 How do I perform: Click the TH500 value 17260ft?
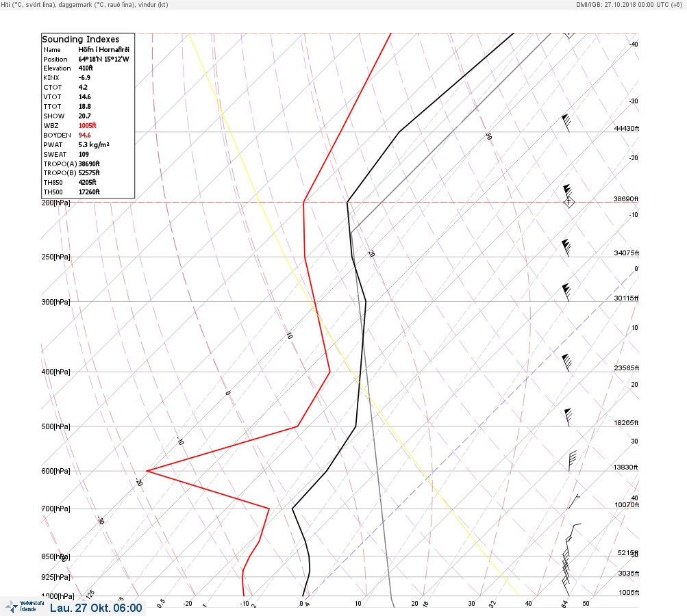pos(89,192)
